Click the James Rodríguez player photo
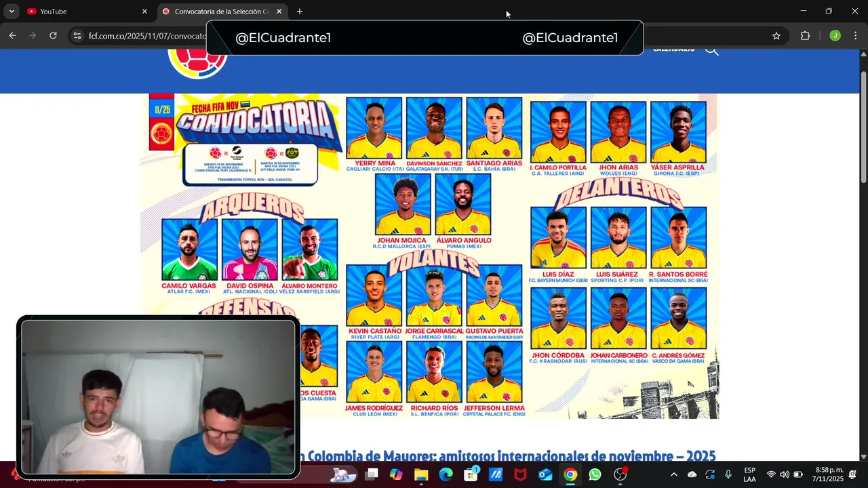The image size is (868, 488). 374,372
